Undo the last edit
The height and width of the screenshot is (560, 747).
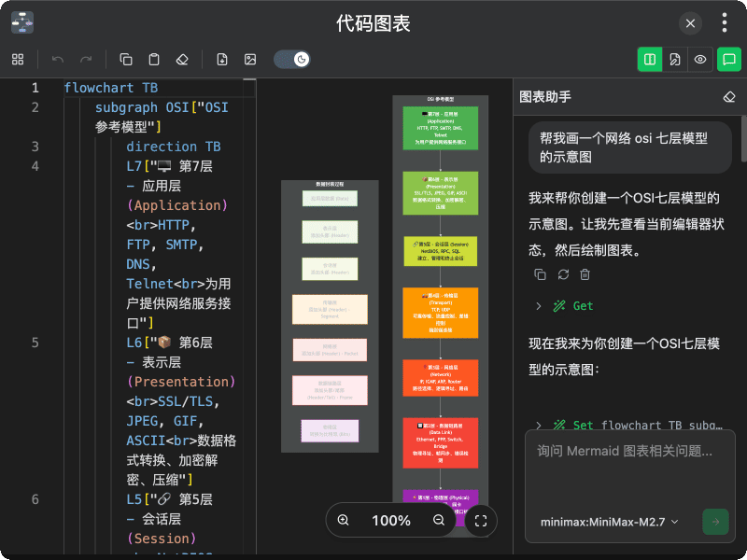pyautogui.click(x=58, y=59)
